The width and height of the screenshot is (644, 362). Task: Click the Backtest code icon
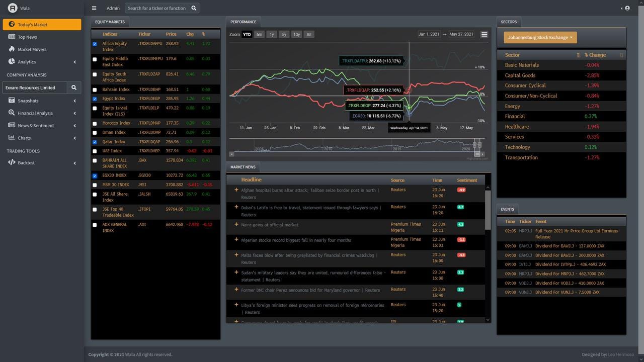pyautogui.click(x=12, y=162)
